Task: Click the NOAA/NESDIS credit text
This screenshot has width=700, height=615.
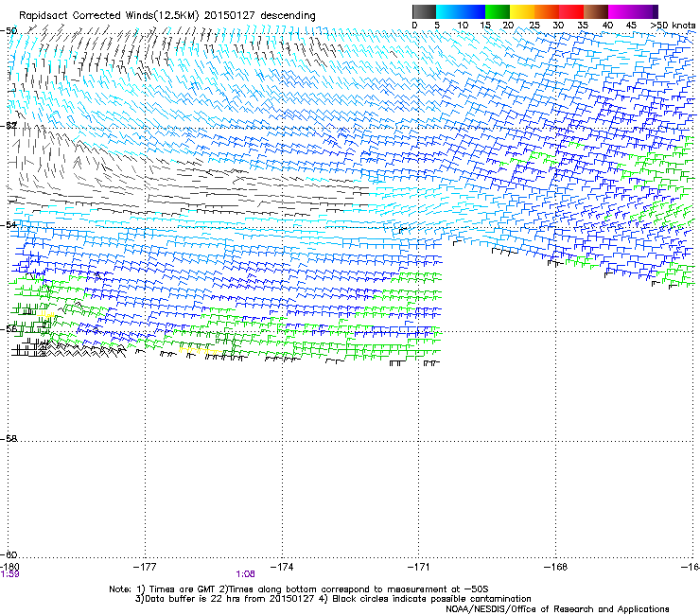Action: [x=557, y=609]
